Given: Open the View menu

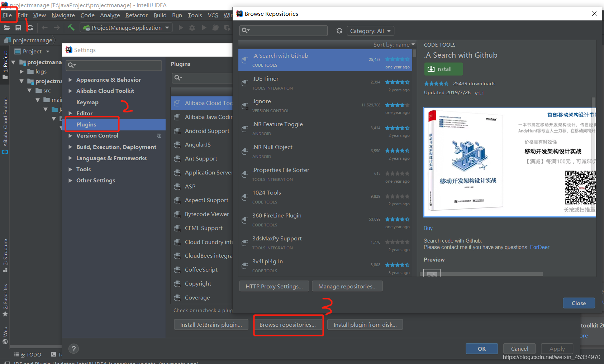Looking at the screenshot, I should click(39, 15).
